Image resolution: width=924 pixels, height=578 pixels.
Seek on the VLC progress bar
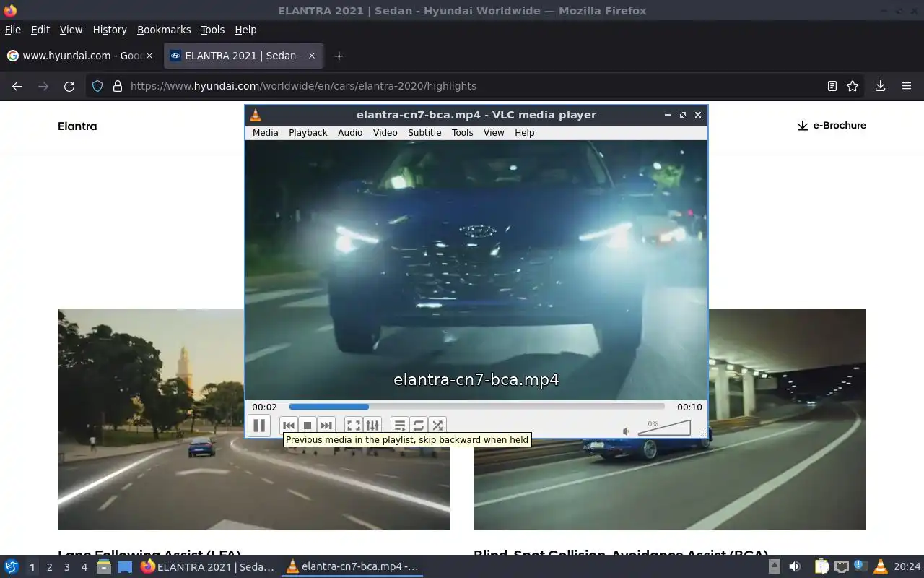tap(476, 407)
